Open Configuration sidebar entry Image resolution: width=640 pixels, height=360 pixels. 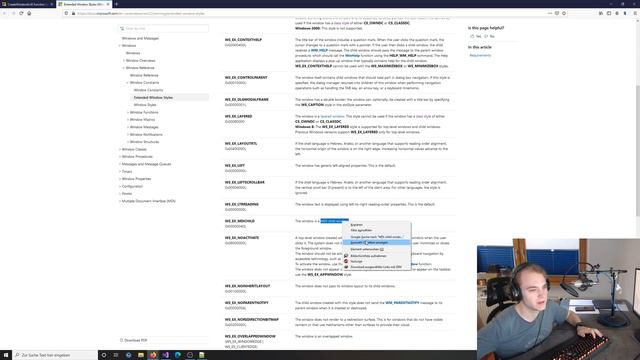[132, 186]
